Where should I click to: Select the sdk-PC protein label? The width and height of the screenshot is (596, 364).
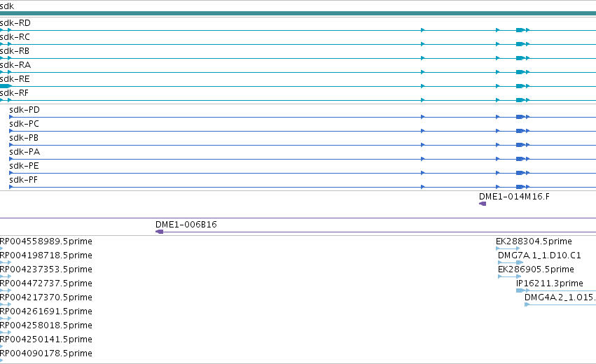[24, 124]
